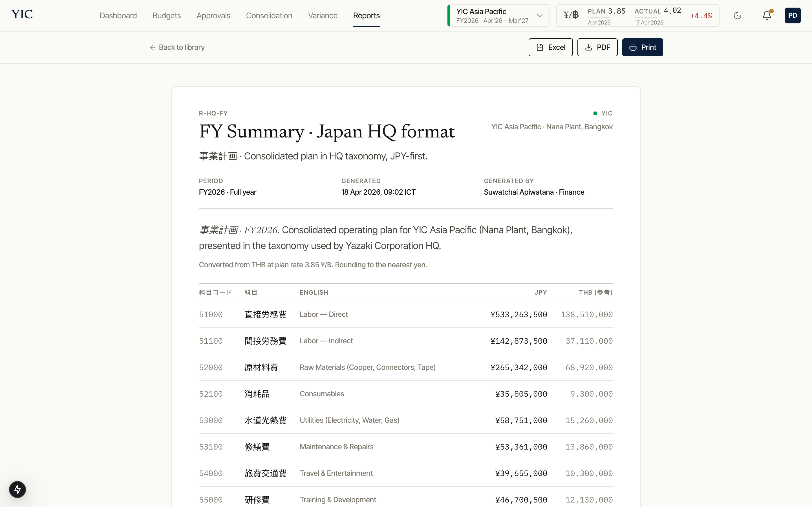Click the spreadsheet icon on the Excel button

(540, 47)
